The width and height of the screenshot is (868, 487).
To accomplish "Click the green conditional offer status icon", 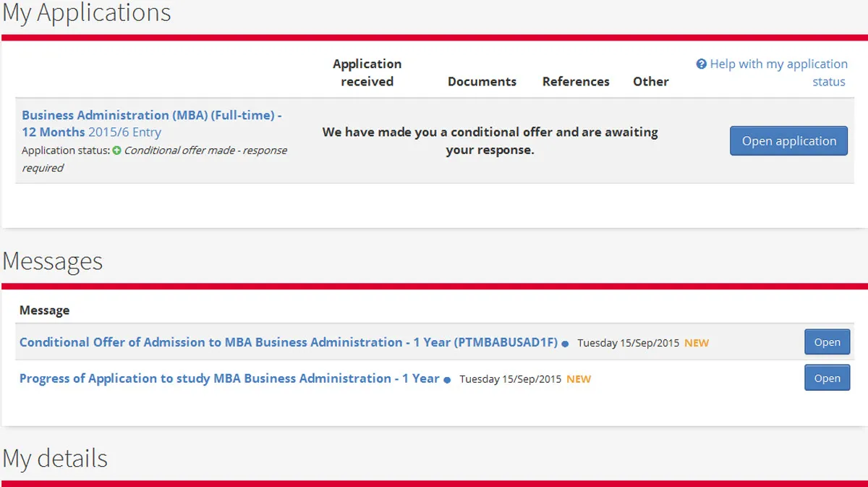I will click(116, 151).
